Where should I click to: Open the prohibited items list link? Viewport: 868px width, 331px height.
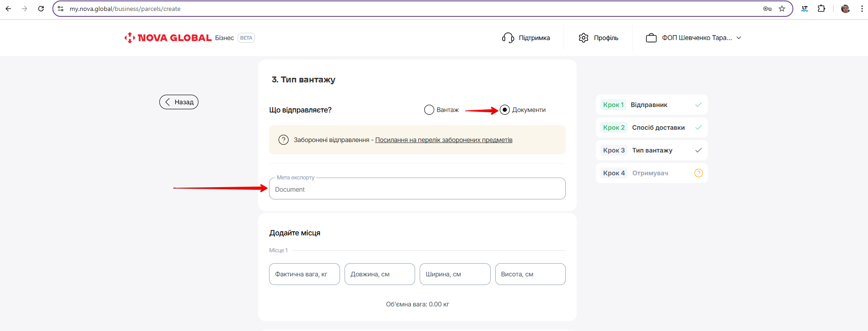[x=443, y=140]
